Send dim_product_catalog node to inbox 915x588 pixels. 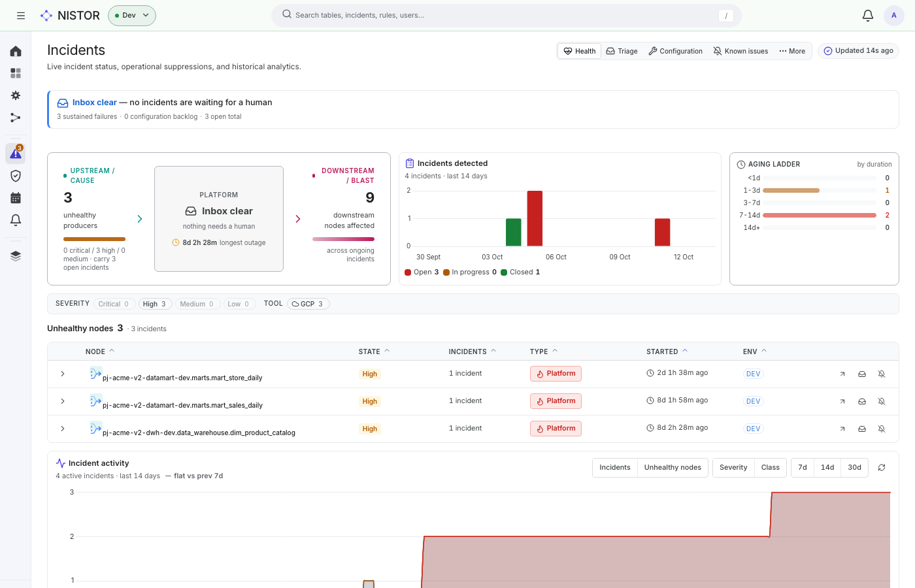(x=862, y=429)
